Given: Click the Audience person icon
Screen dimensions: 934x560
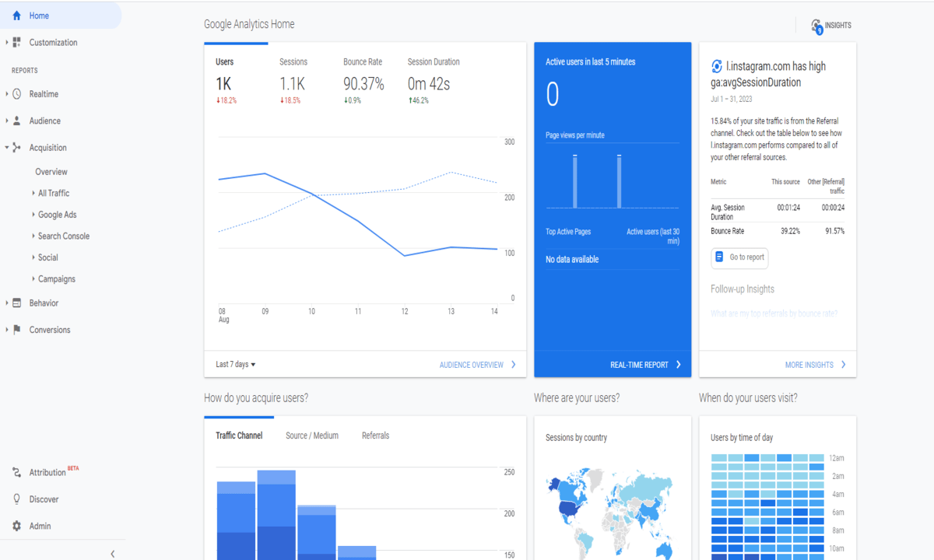Looking at the screenshot, I should point(17,121).
